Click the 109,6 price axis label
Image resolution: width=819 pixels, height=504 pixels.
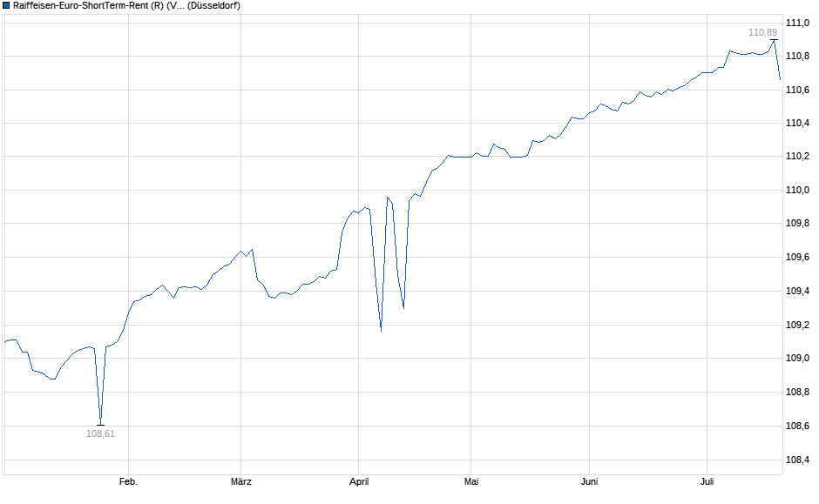[797, 257]
